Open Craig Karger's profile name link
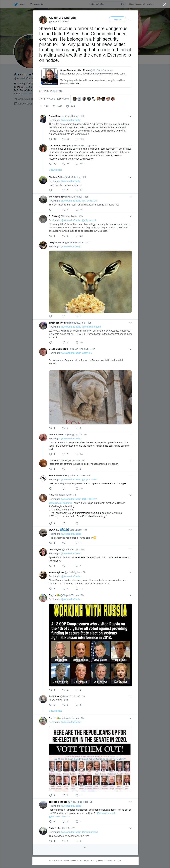Screen dimensions: 170x868 click(x=56, y=116)
